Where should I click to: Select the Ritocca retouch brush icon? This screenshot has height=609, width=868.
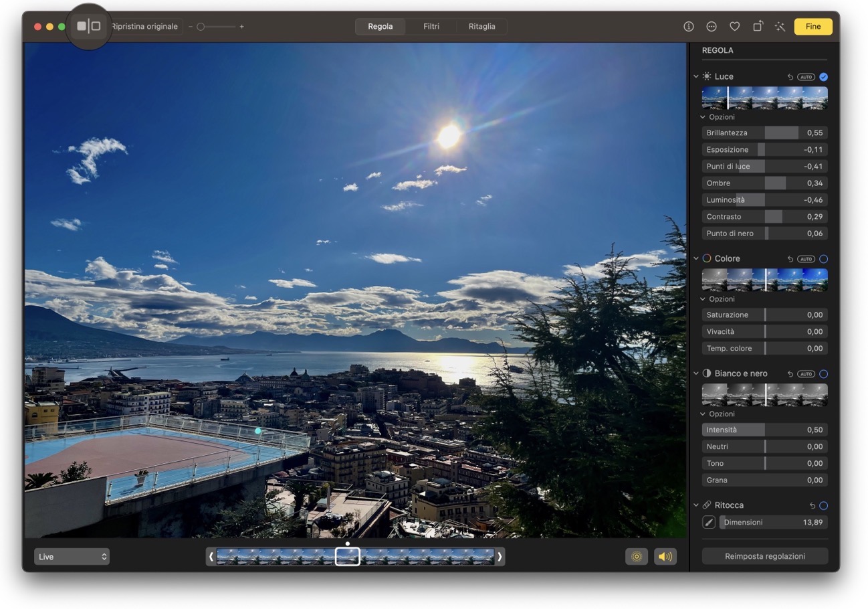click(x=708, y=522)
